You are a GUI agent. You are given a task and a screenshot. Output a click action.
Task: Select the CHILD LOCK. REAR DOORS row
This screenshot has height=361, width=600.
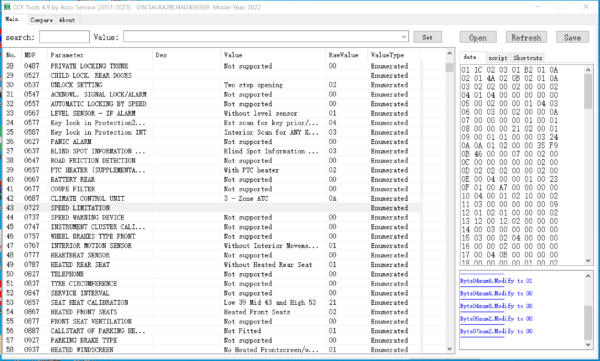coord(212,75)
